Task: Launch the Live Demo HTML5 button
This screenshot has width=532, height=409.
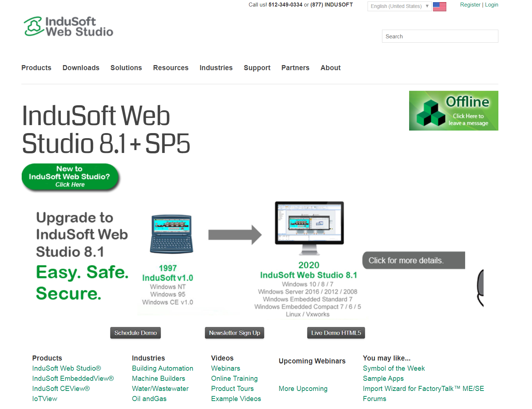Action: pos(336,333)
